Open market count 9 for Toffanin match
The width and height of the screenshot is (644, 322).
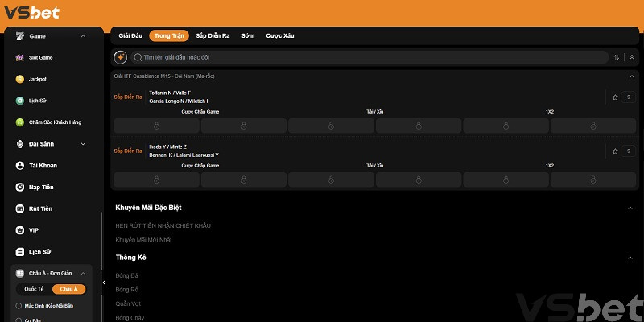click(629, 97)
